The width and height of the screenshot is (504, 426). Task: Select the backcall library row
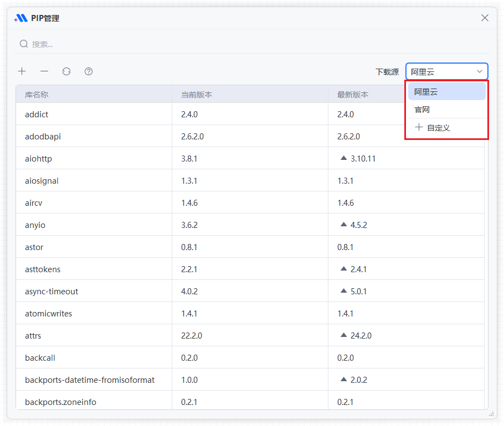pos(250,358)
